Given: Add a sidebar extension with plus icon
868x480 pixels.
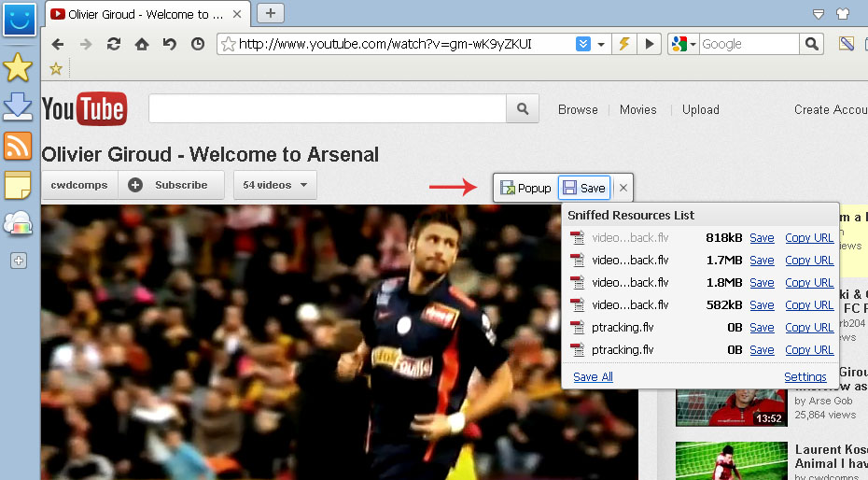Looking at the screenshot, I should [x=19, y=261].
